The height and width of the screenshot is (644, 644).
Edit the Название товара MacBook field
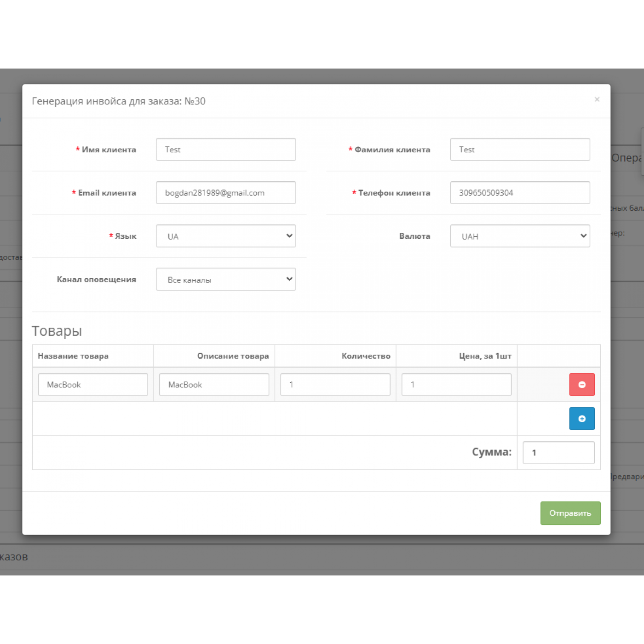[92, 385]
